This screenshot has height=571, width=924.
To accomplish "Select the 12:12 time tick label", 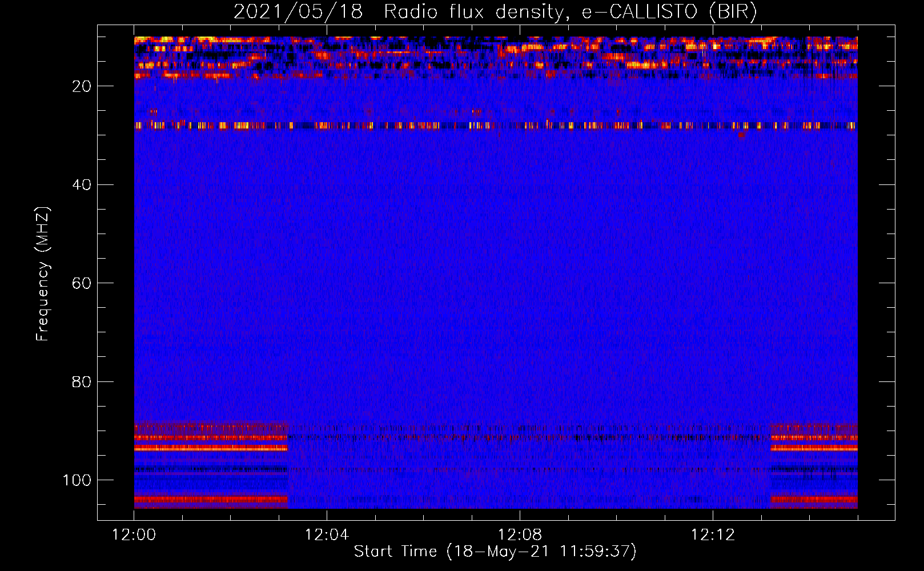I will click(x=713, y=535).
